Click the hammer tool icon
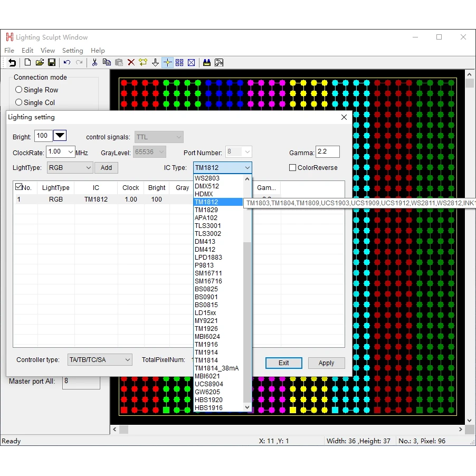 219,63
